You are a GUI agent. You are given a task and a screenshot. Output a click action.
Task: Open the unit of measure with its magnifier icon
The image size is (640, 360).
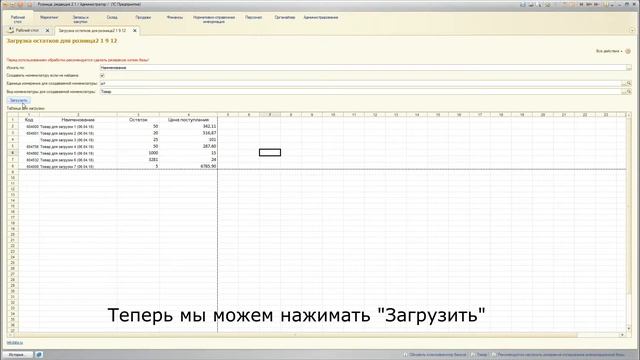tap(629, 83)
